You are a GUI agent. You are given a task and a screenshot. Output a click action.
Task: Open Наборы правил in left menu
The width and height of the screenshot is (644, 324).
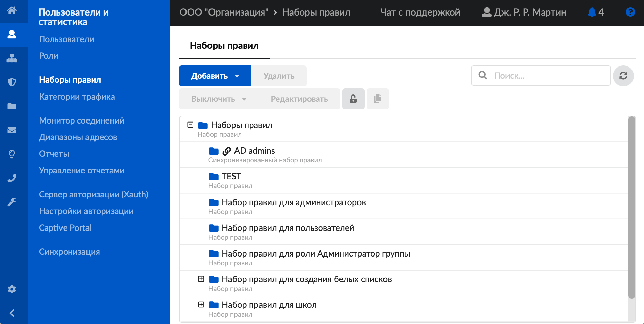[70, 80]
